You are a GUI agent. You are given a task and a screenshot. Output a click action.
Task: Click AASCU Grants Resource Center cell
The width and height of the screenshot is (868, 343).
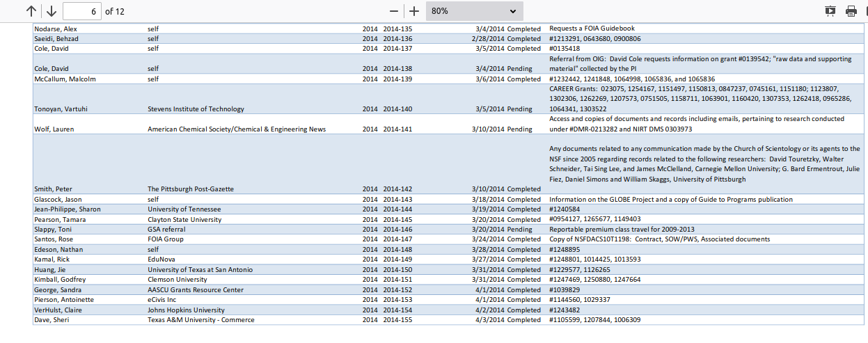pyautogui.click(x=196, y=290)
